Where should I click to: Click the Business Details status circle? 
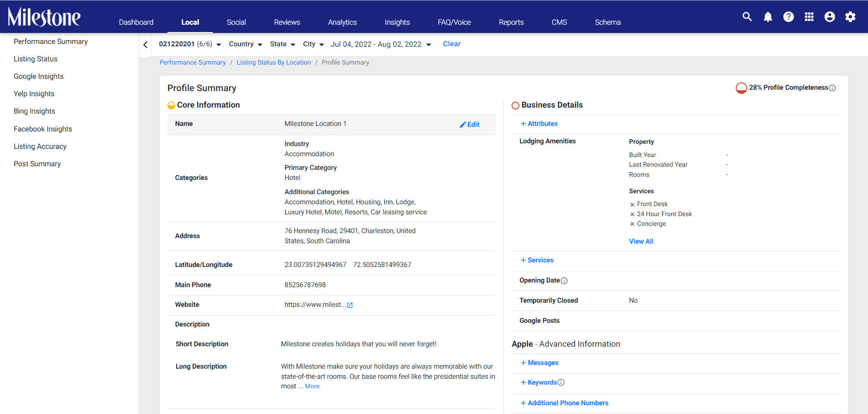coord(515,105)
